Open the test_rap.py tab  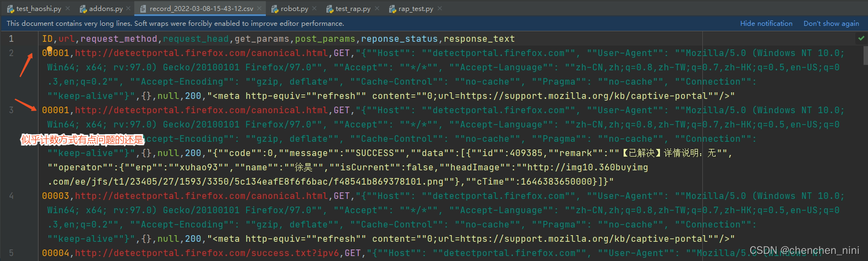(x=353, y=9)
